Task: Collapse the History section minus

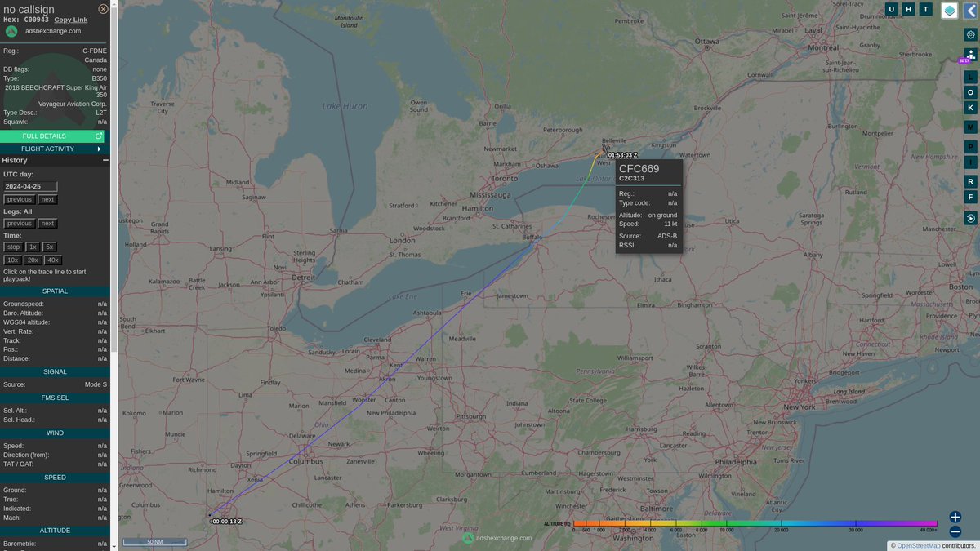Action: click(x=105, y=161)
